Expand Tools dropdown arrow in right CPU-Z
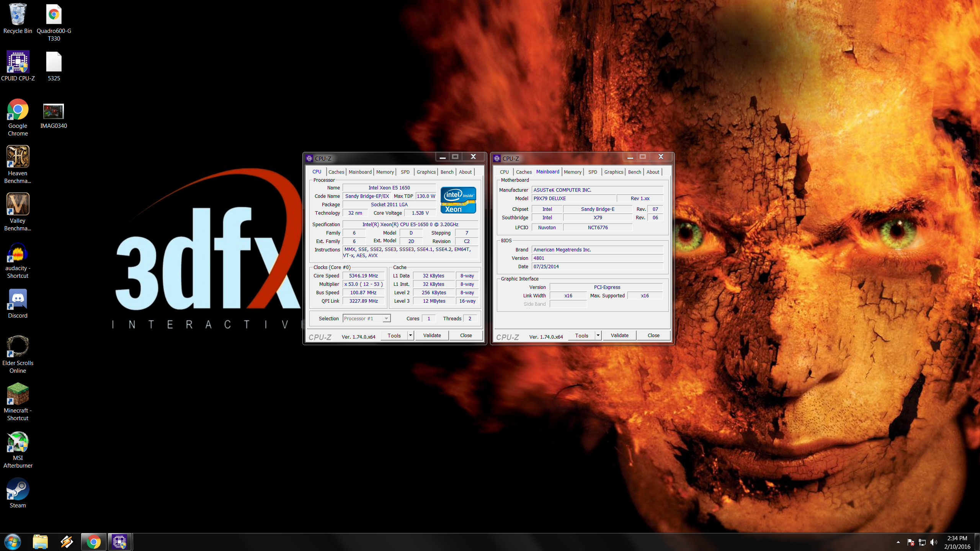 click(x=598, y=336)
